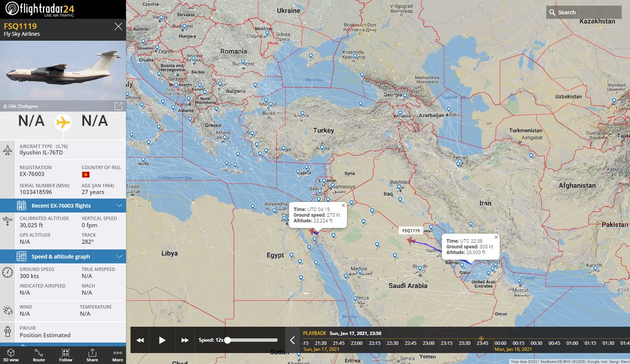
Task: Click the calibrated altitude icon
Action: (7, 221)
